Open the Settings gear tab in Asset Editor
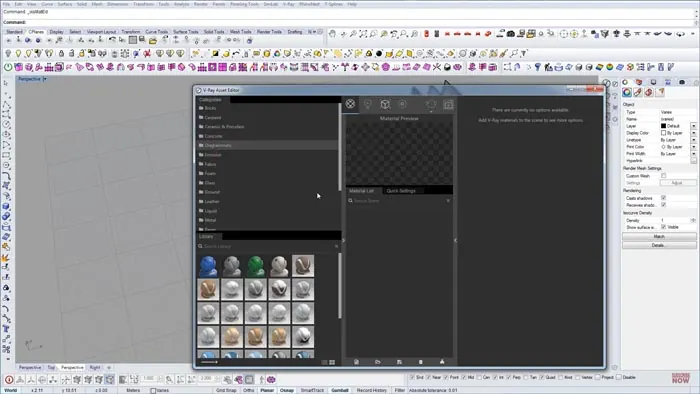This screenshot has width=700, height=394. (x=402, y=104)
